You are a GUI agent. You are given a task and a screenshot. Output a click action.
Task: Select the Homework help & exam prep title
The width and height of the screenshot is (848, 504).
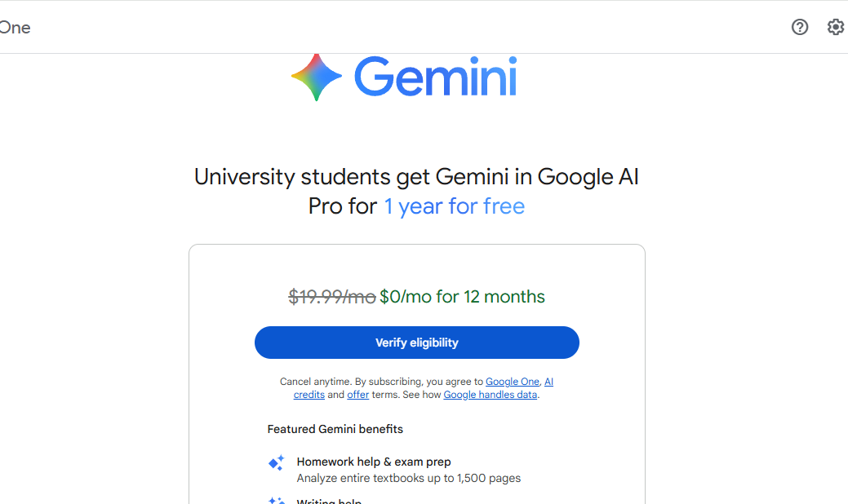click(x=374, y=462)
